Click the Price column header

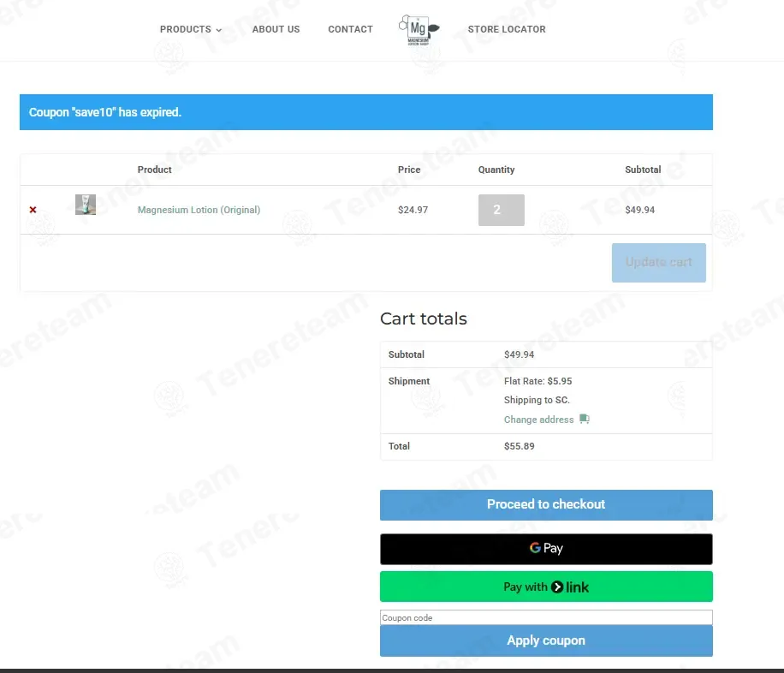point(409,170)
